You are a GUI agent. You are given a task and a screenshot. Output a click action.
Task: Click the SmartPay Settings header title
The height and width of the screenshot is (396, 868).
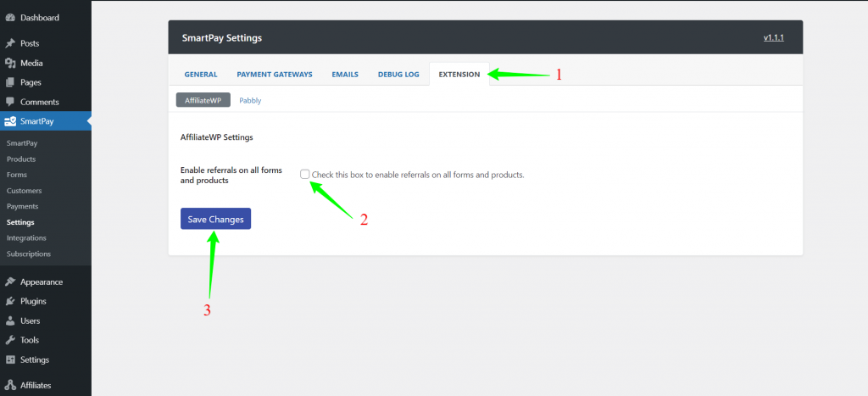coord(222,38)
